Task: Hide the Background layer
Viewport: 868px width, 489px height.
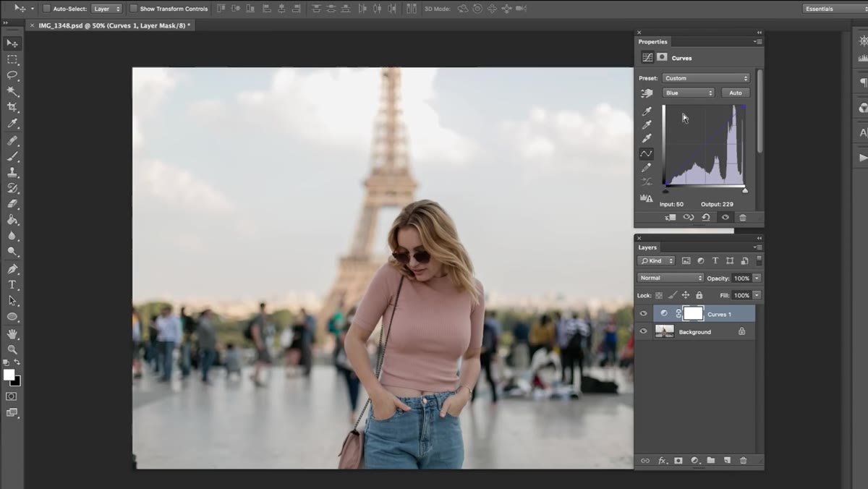Action: click(x=644, y=331)
